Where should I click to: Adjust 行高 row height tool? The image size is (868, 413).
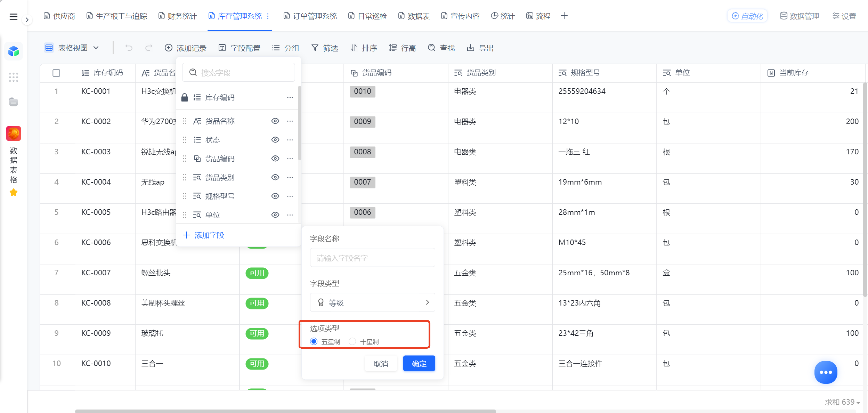pyautogui.click(x=403, y=48)
